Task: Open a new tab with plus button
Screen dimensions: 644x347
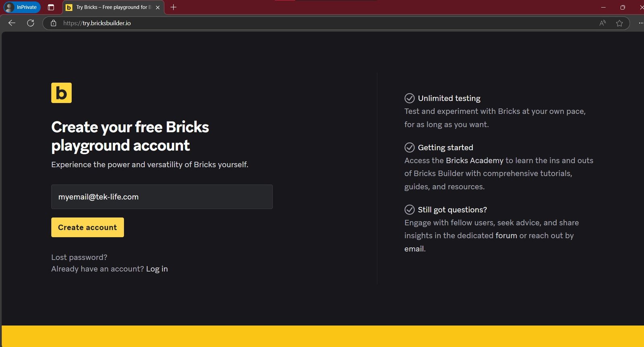Action: coord(173,7)
